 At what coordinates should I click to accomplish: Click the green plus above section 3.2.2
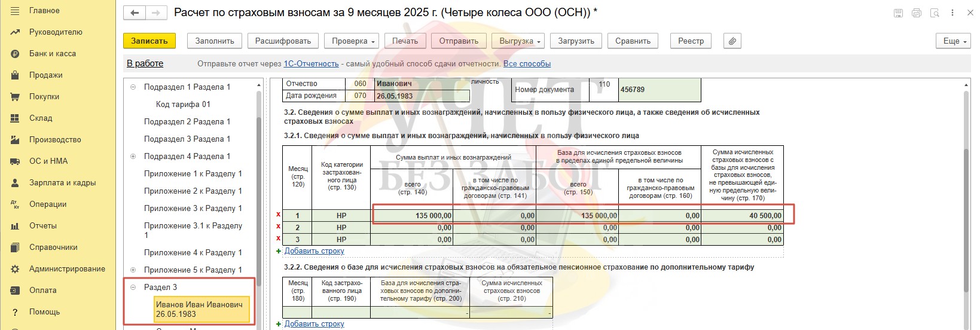click(279, 251)
